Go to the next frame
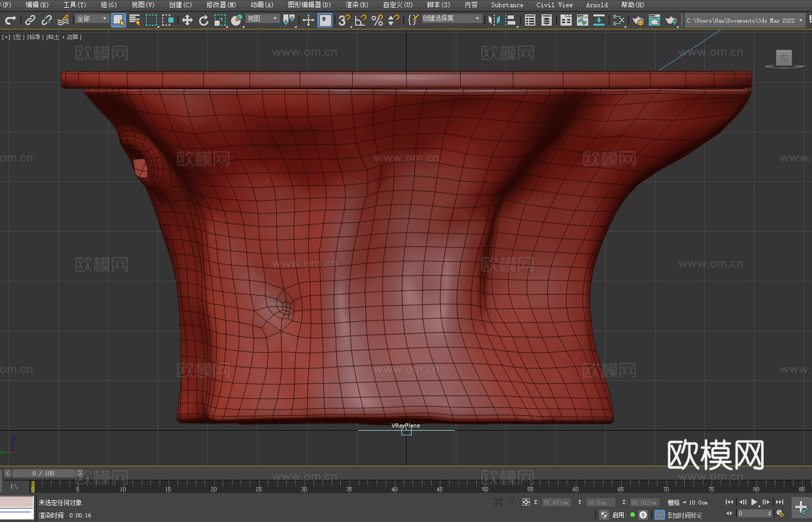Image resolution: width=812 pixels, height=522 pixels. click(x=766, y=502)
